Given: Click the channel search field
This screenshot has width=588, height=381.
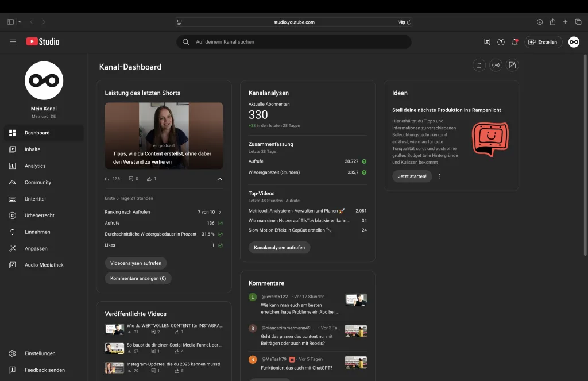Looking at the screenshot, I should pyautogui.click(x=293, y=42).
